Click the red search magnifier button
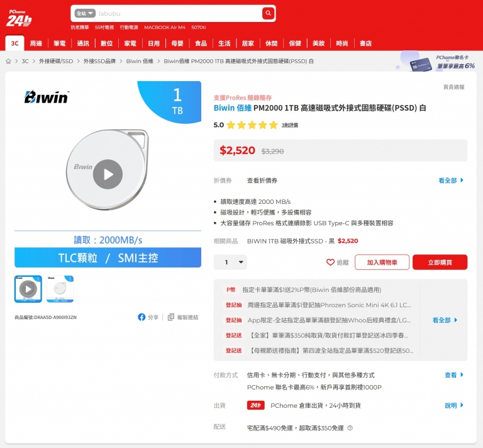Viewport: 483px width, 448px height. click(x=268, y=13)
